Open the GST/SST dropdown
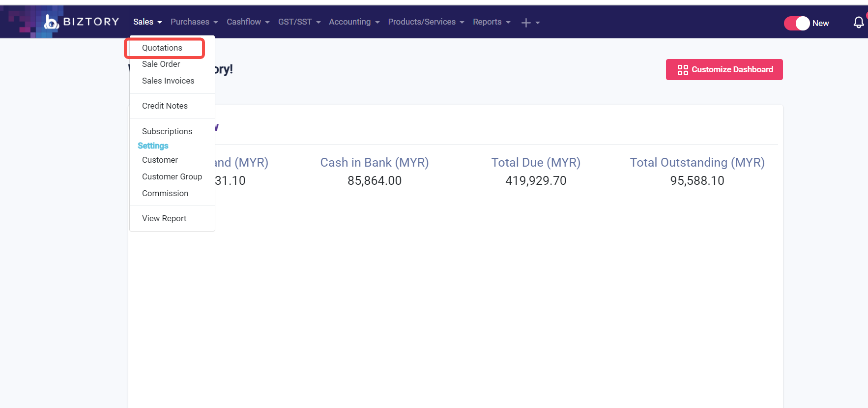Viewport: 868px width, 408px height. 299,22
